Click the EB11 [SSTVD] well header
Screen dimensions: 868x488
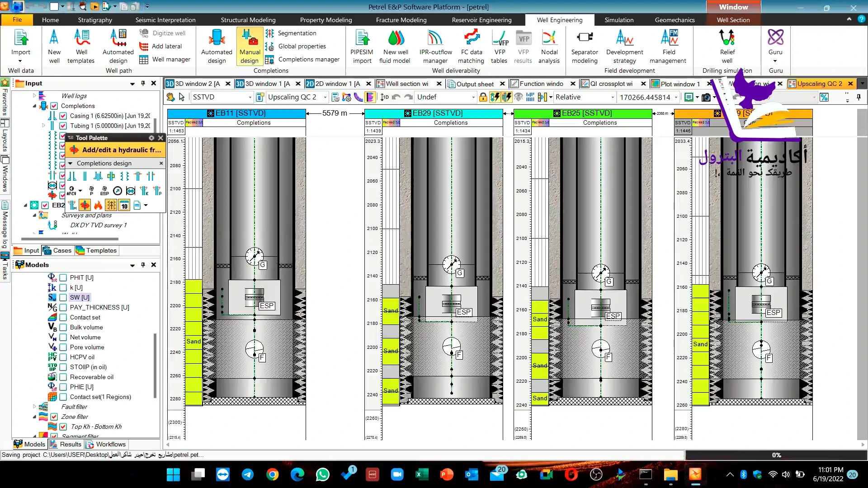[x=236, y=113]
